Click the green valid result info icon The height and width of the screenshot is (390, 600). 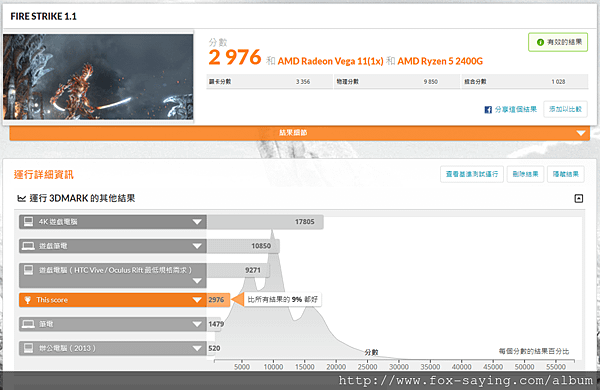tap(540, 42)
